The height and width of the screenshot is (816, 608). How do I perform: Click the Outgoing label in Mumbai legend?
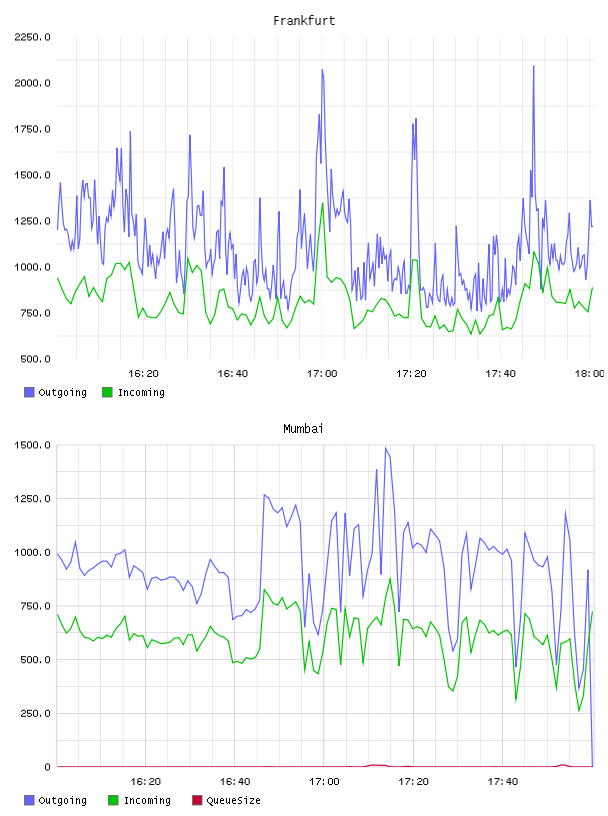point(62,800)
